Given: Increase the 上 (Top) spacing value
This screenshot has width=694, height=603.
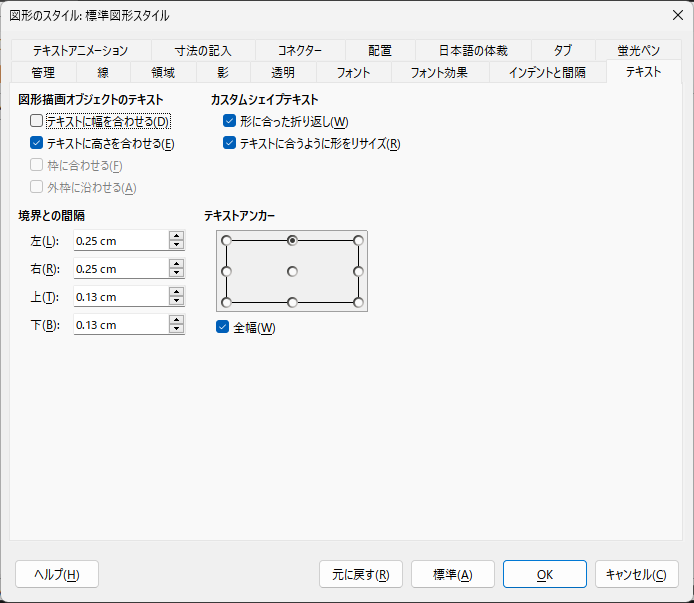Looking at the screenshot, I should (177, 292).
